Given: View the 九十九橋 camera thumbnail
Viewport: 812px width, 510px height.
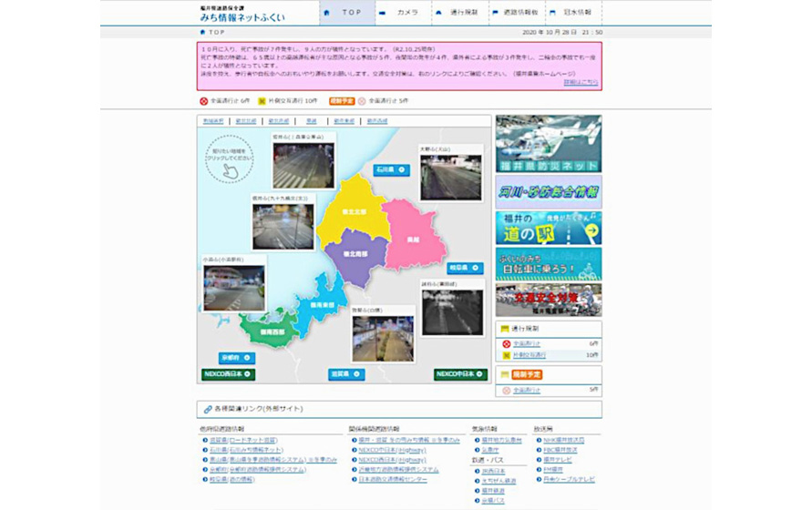Looking at the screenshot, I should 283,226.
